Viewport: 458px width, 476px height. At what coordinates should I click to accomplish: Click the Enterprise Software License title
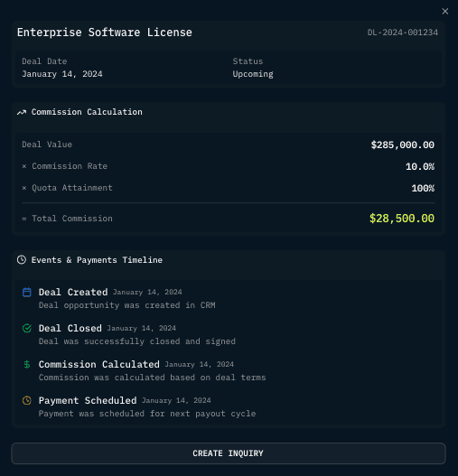tap(105, 33)
